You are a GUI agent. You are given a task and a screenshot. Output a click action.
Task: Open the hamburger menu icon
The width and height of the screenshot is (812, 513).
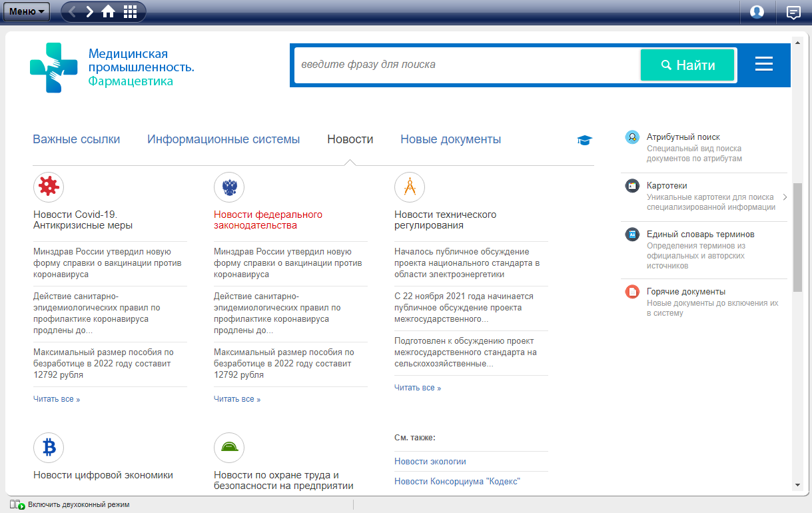pyautogui.click(x=764, y=64)
